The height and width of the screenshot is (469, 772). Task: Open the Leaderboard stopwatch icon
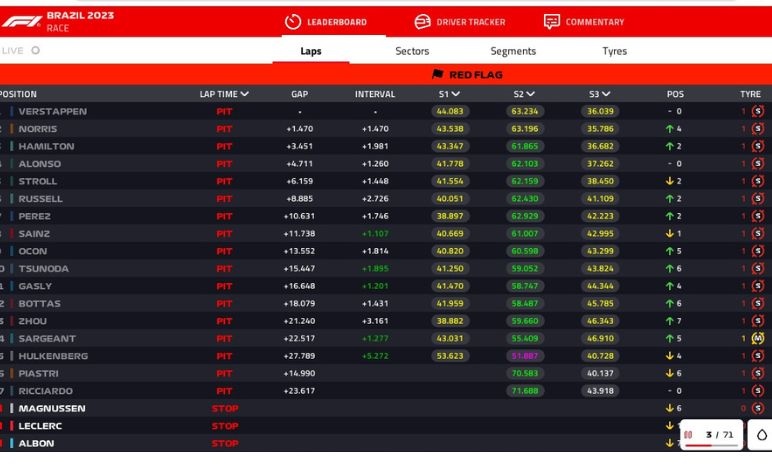point(293,22)
